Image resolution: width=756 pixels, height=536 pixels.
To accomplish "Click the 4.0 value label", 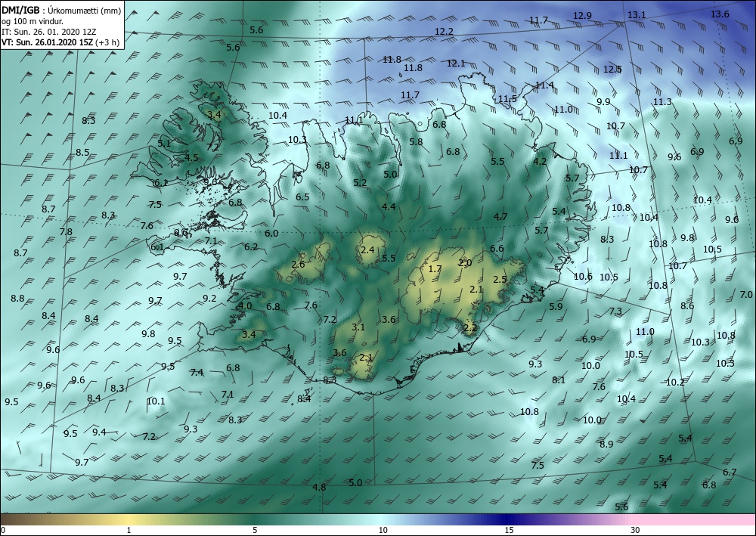I will [245, 306].
